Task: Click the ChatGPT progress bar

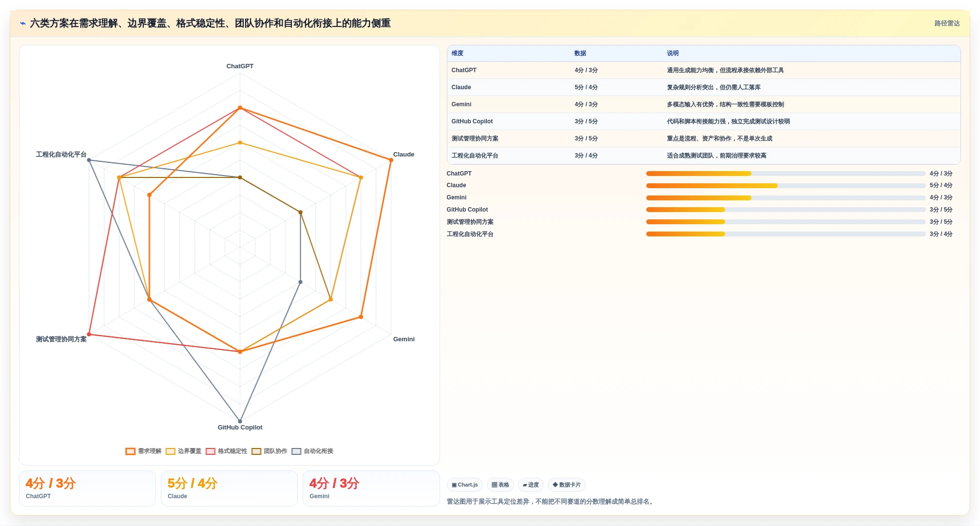Action: click(786, 174)
